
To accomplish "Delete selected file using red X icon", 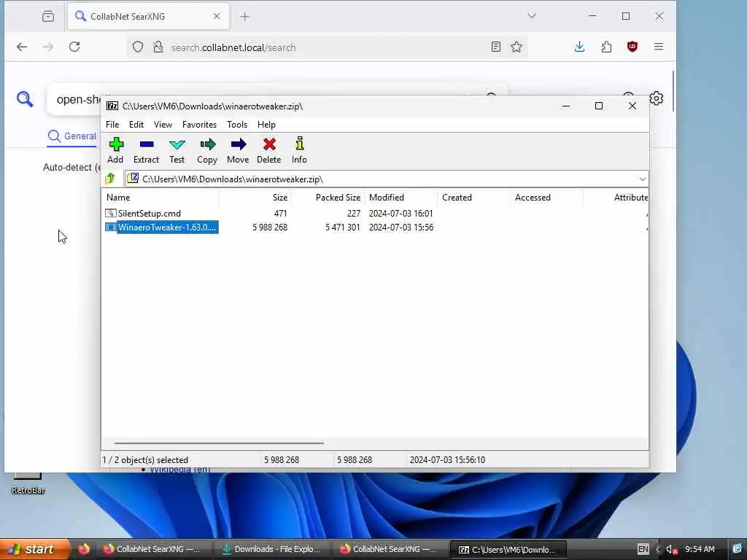I will click(x=269, y=150).
